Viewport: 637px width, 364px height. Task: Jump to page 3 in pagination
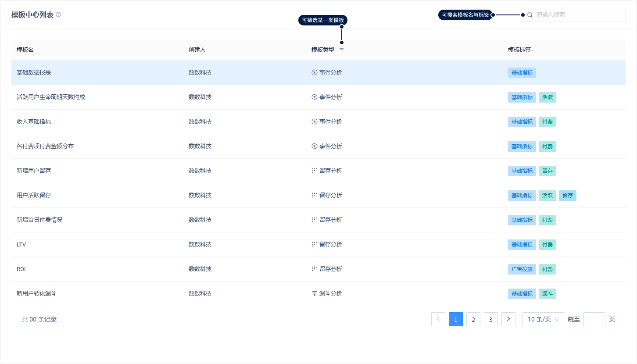coord(490,319)
